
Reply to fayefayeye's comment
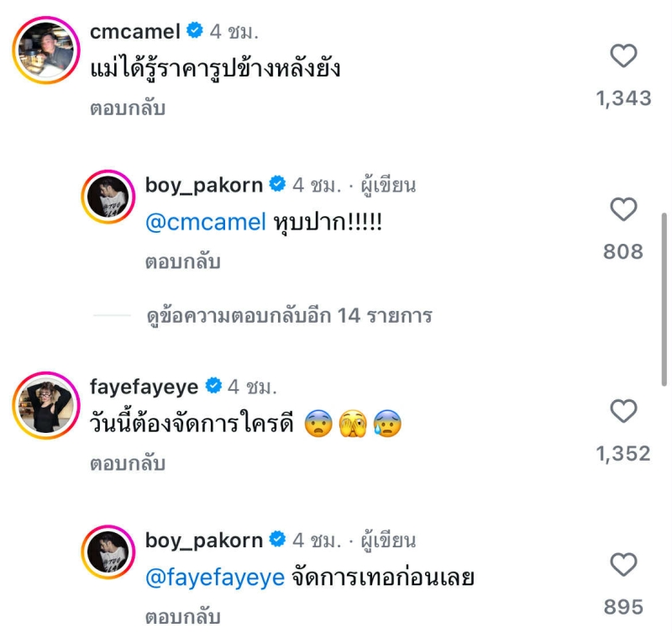(127, 463)
